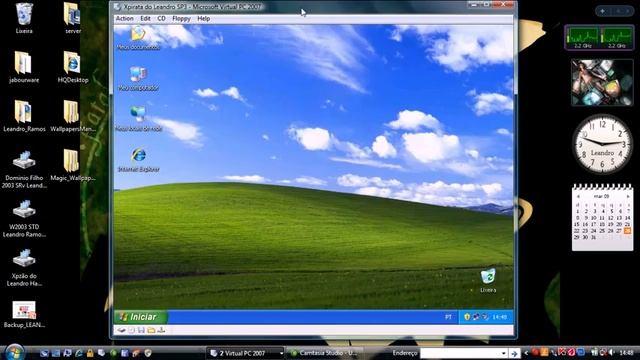Open the Action menu in Virtual PC
The width and height of the screenshot is (640, 360).
click(x=124, y=19)
